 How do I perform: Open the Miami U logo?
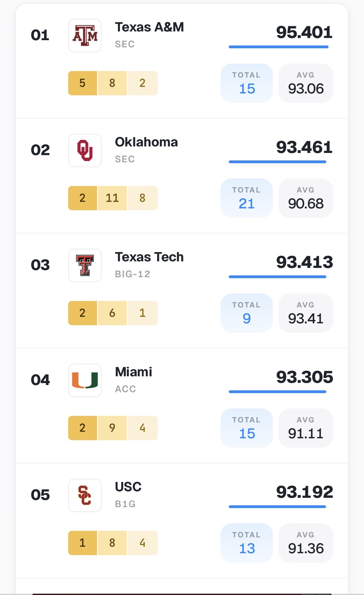pos(85,380)
